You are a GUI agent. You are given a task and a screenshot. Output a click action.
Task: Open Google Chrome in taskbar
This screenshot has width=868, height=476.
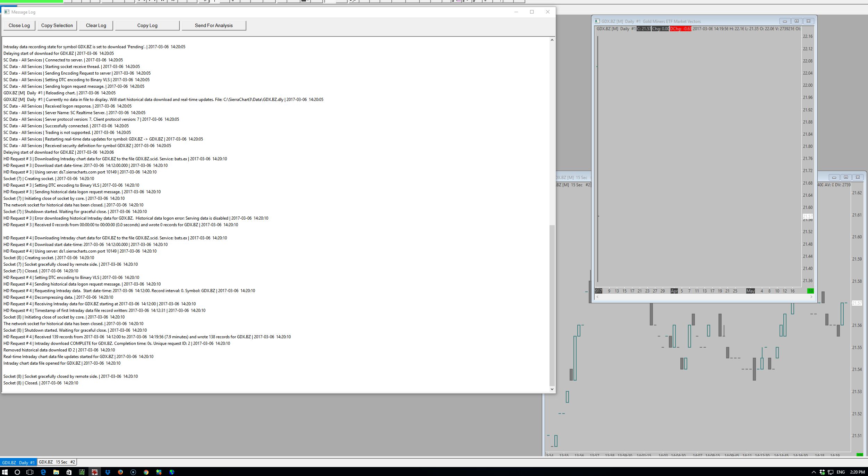146,472
